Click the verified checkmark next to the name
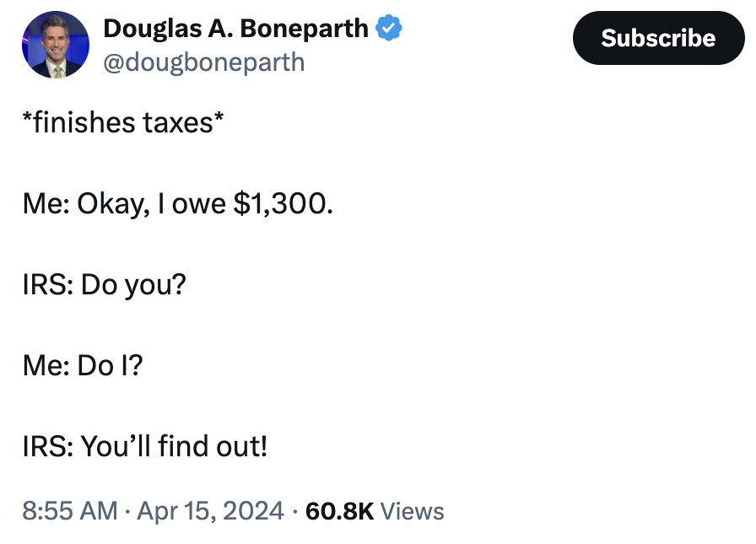This screenshot has height=544, width=756. [388, 28]
